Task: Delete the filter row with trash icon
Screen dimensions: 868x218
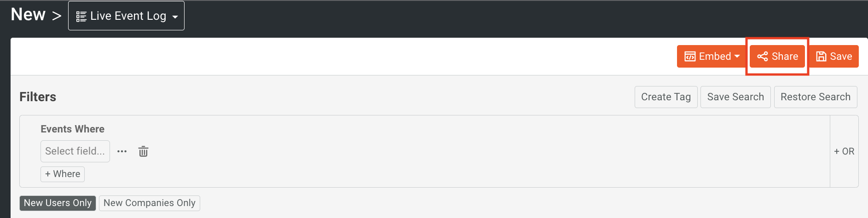Action: (x=143, y=151)
